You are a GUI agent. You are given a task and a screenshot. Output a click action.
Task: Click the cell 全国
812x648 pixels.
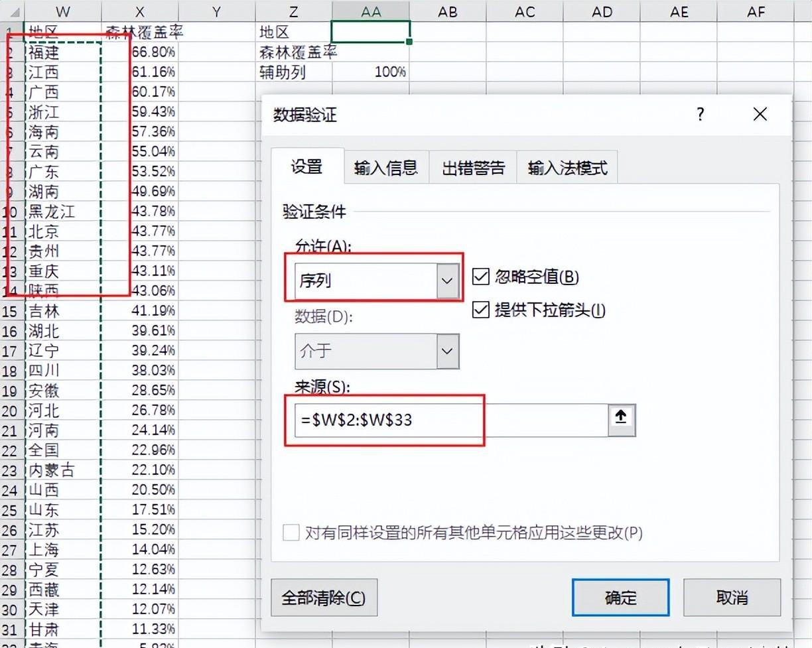coord(63,450)
